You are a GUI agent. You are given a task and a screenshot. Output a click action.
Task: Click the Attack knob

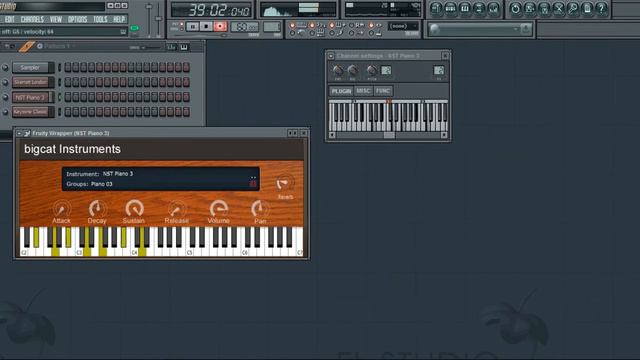[x=62, y=209]
